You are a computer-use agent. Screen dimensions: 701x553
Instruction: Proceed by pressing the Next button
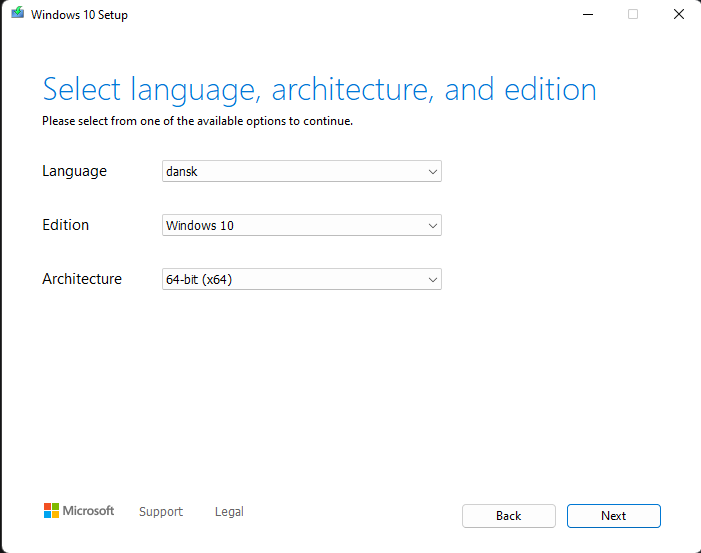tap(613, 516)
